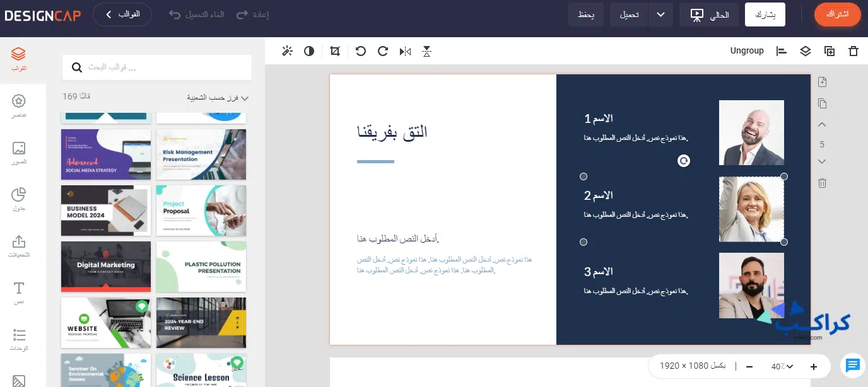
Task: Open the chat support bubble
Action: pos(853,365)
